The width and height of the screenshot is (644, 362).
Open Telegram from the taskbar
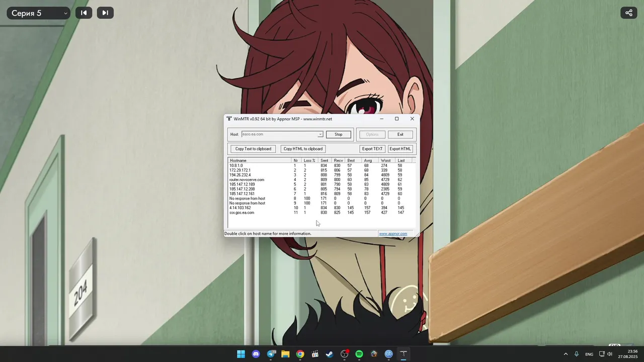271,354
